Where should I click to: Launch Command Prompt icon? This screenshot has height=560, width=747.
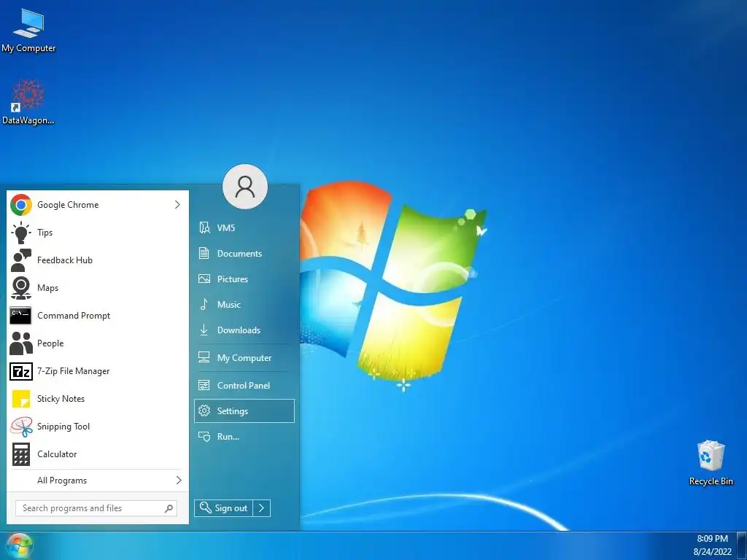[20, 315]
